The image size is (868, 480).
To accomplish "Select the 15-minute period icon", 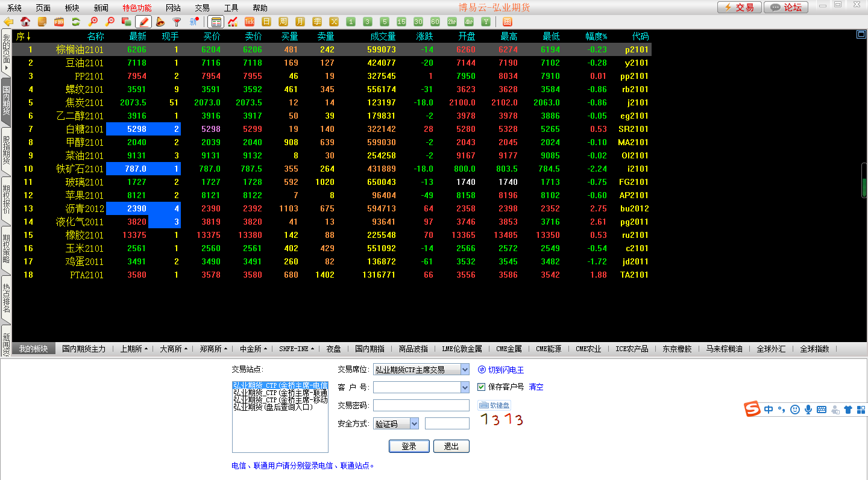I will 401,22.
